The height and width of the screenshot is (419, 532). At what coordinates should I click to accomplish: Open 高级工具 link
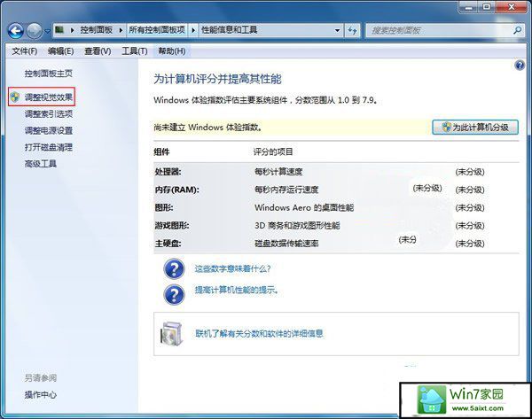click(x=41, y=164)
